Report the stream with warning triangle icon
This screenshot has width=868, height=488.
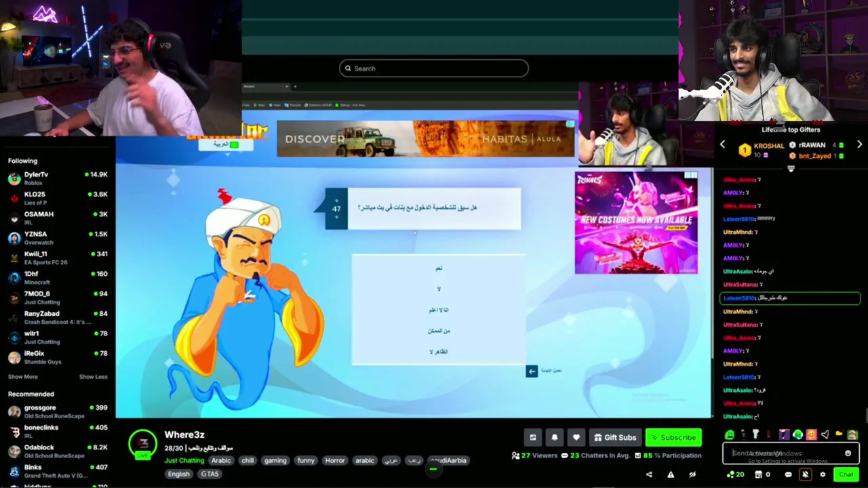tap(671, 474)
